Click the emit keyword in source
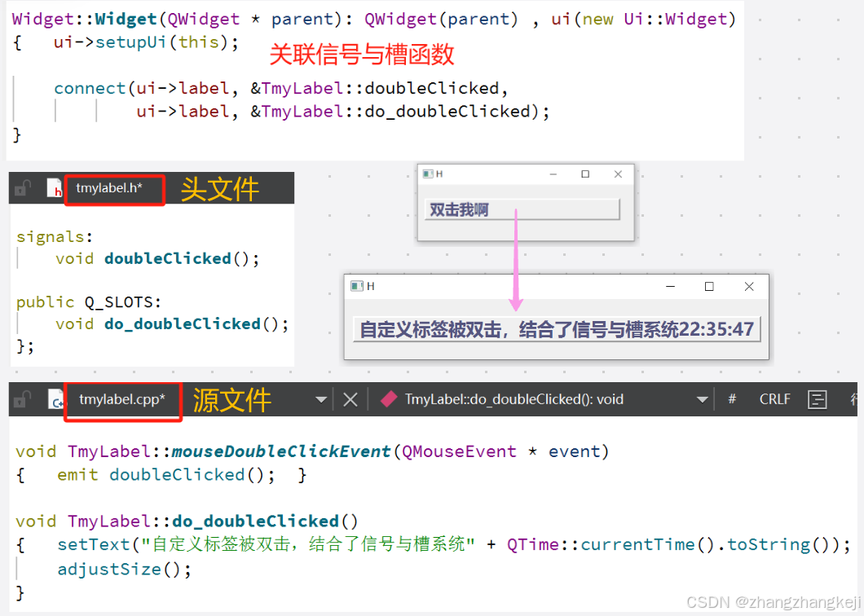 click(77, 475)
